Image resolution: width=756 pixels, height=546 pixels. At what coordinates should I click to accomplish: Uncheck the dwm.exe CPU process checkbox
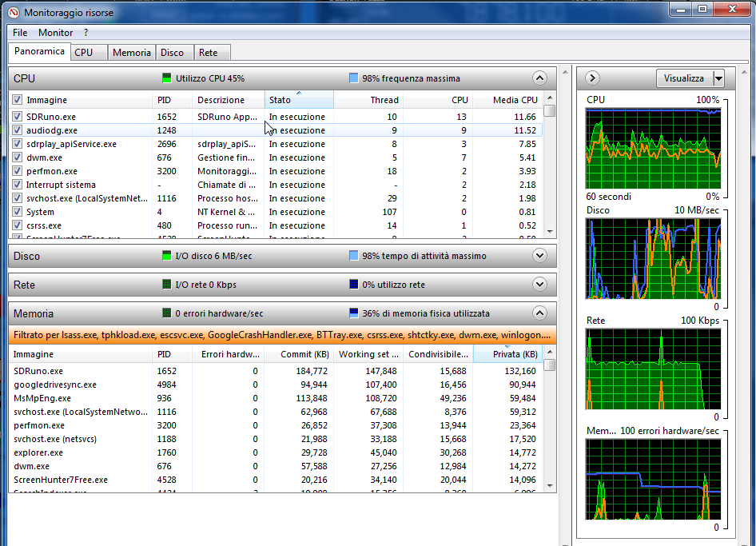point(18,157)
